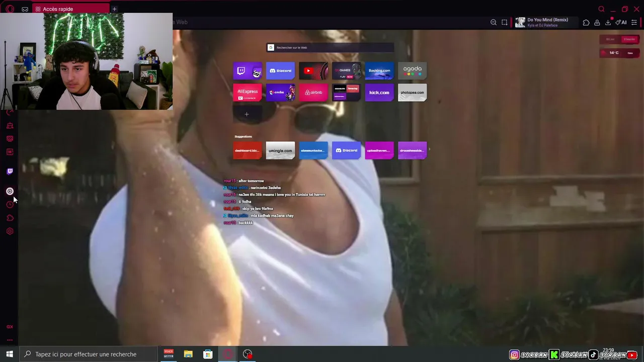
Task: Open the eneba speed dial tile
Action: coord(280,93)
